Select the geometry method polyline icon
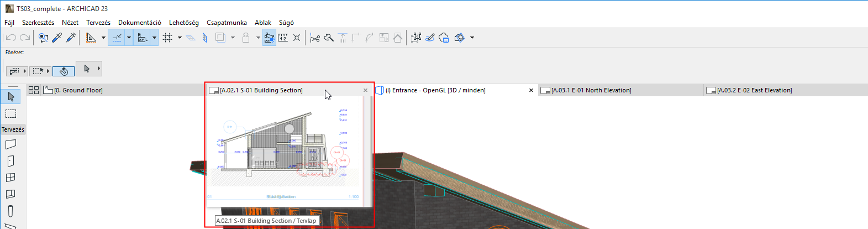 14,71
